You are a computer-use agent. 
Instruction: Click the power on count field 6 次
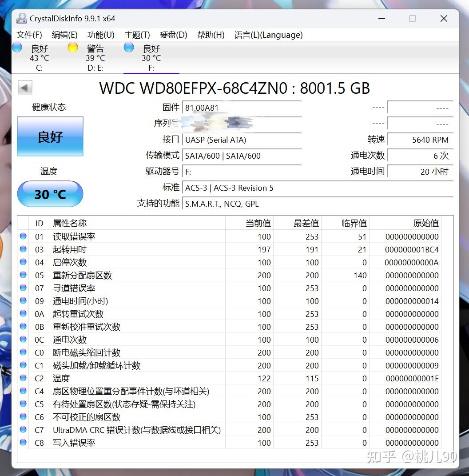[421, 156]
